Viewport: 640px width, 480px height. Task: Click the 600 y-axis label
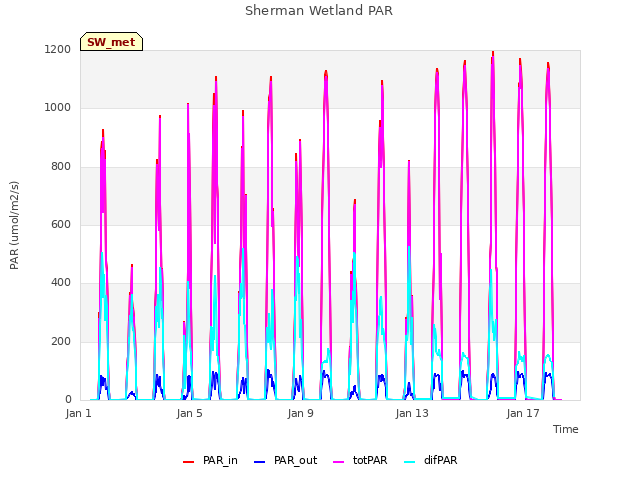(61, 224)
